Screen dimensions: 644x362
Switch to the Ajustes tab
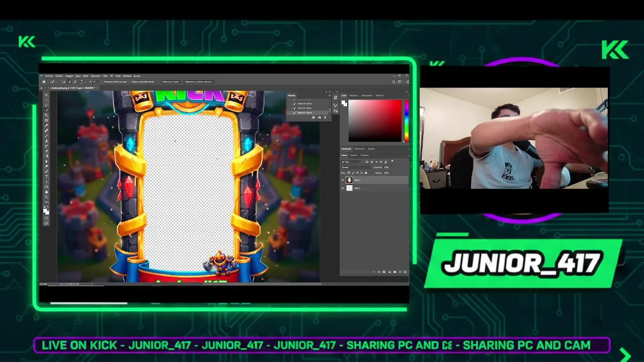371,149
